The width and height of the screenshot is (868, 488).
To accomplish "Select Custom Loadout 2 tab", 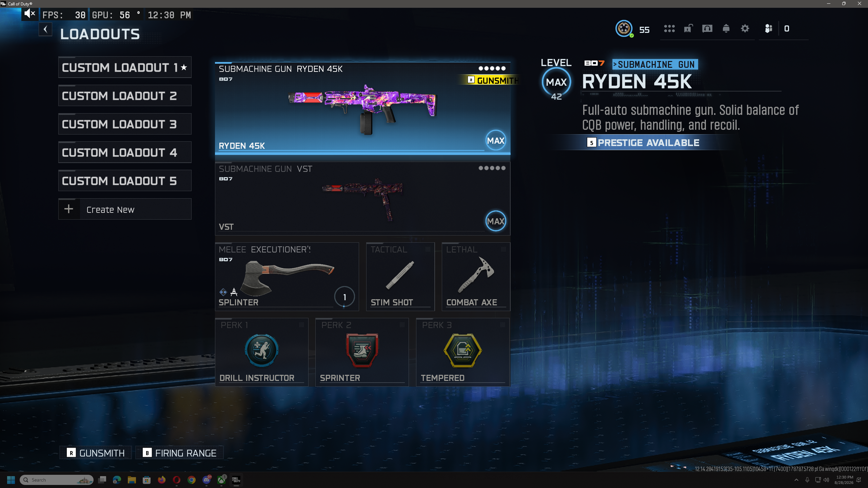I will point(125,96).
